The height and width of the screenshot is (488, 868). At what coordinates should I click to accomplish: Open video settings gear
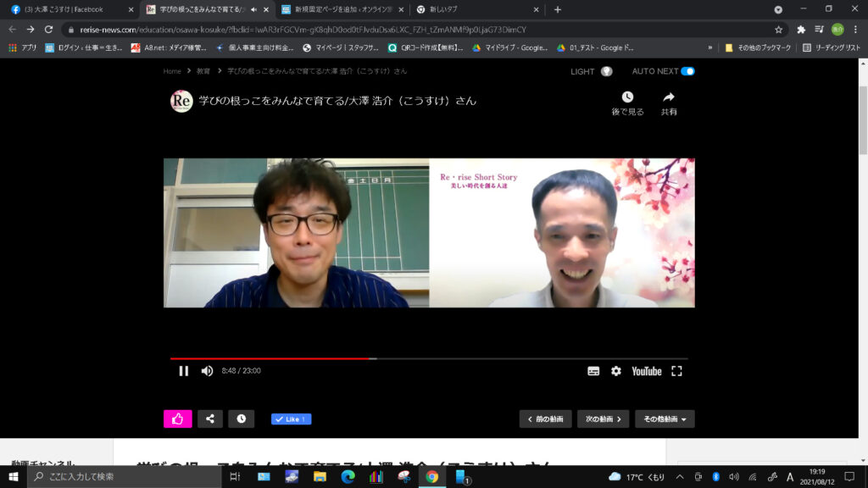[616, 371]
